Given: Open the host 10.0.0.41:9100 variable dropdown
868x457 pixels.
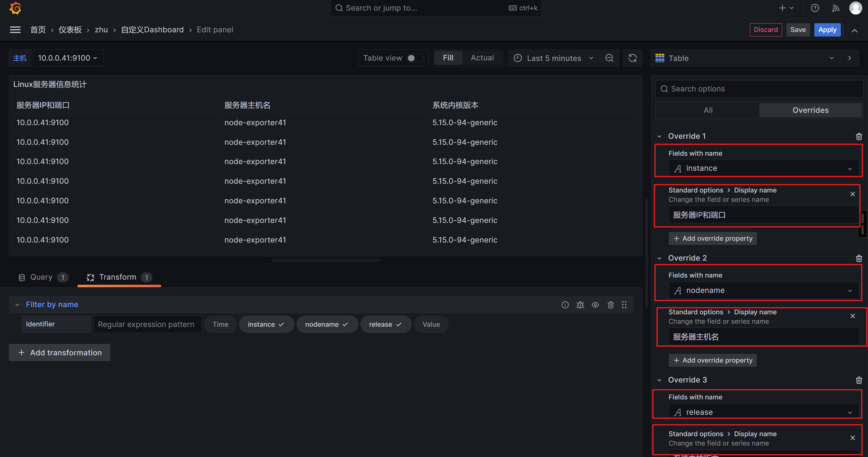Looking at the screenshot, I should (x=68, y=58).
